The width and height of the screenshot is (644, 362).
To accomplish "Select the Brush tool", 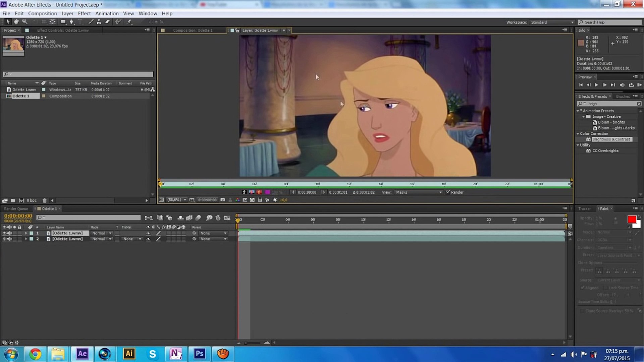I will coord(91,22).
